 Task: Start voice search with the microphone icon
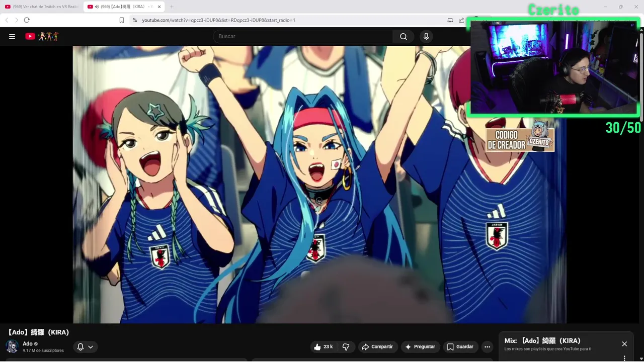[426, 36]
